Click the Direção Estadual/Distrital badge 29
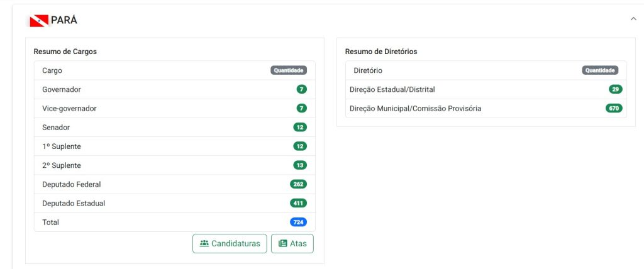The width and height of the screenshot is (644, 269). point(616,89)
